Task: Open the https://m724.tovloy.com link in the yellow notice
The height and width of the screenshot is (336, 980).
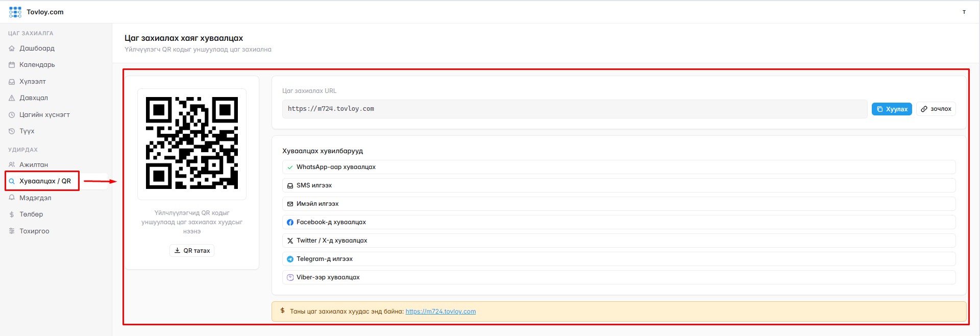Action: click(440, 311)
